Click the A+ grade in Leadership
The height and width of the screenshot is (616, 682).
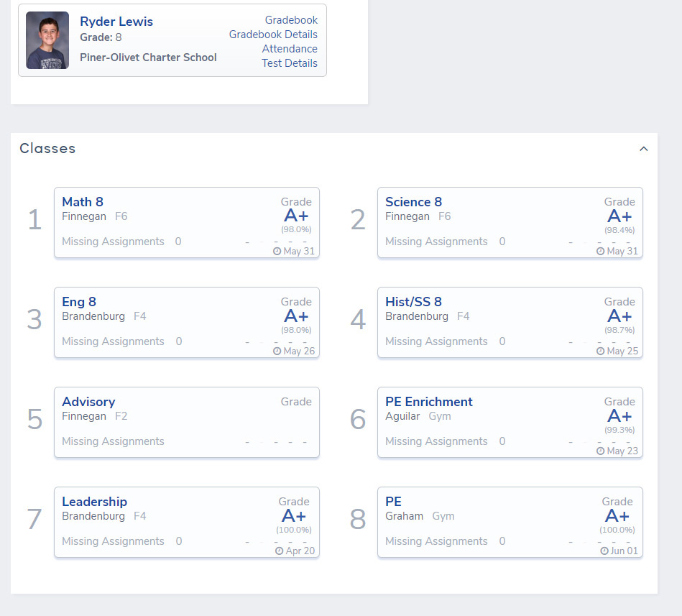point(294,516)
